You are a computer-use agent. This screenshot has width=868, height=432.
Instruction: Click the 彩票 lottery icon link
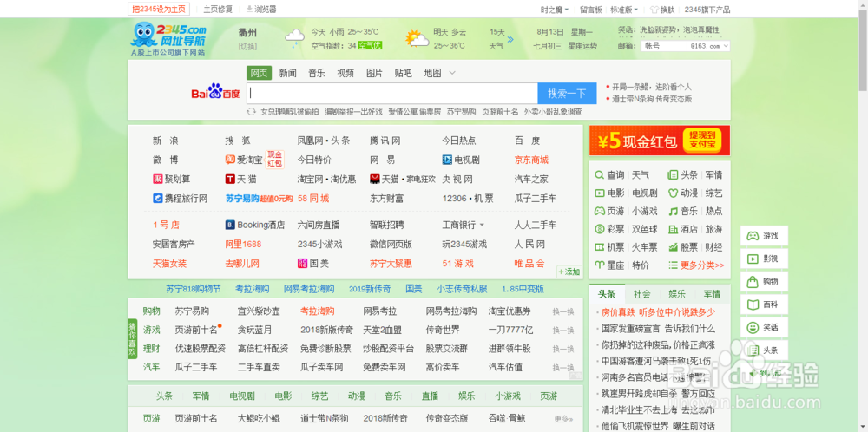609,229
